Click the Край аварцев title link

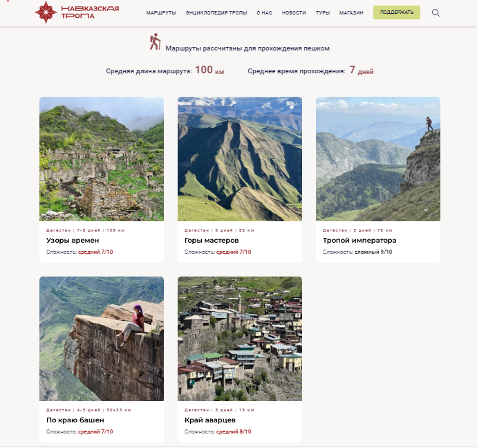pyautogui.click(x=210, y=420)
